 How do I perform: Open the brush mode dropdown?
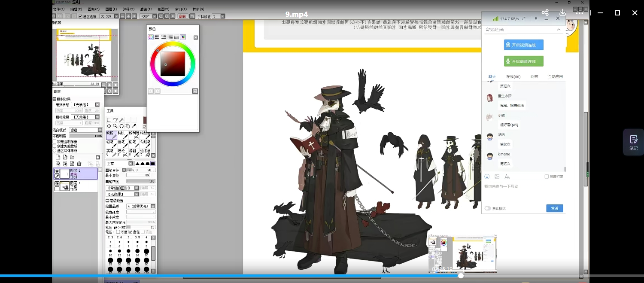click(x=119, y=164)
